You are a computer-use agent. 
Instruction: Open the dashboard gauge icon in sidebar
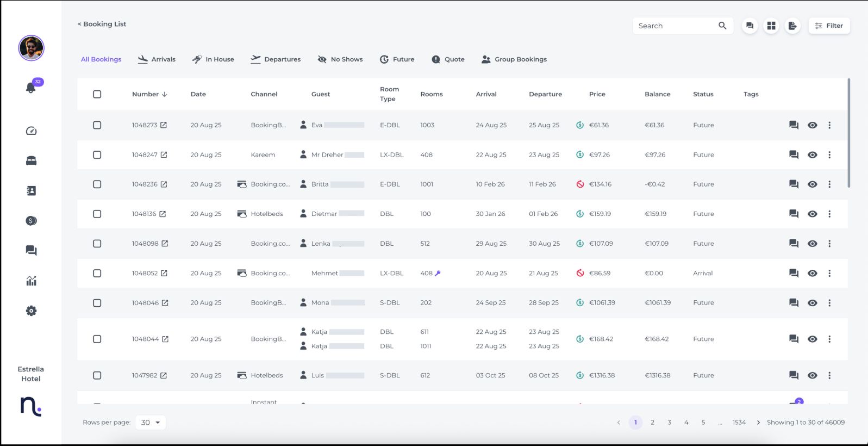tap(31, 131)
